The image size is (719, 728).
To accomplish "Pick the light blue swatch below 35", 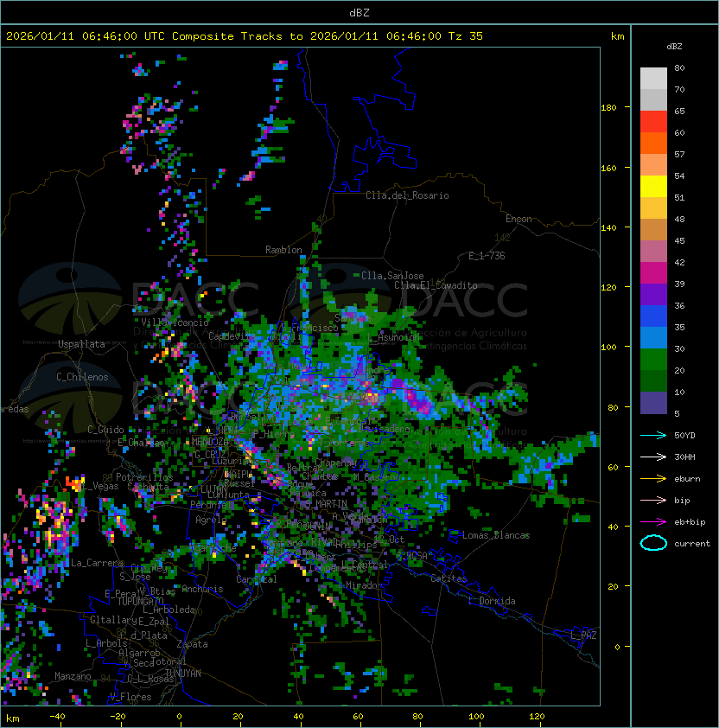I will [653, 337].
